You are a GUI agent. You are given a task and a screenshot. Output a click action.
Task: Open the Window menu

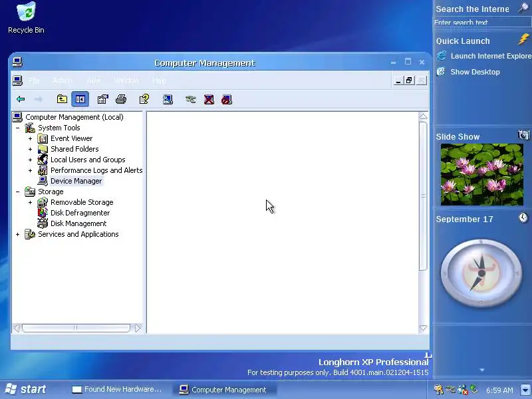(x=126, y=80)
